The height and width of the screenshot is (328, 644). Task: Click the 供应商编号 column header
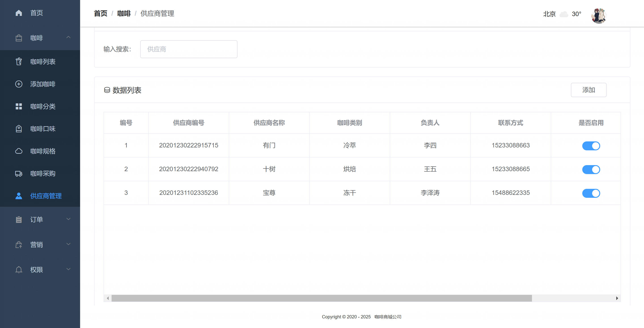(189, 123)
